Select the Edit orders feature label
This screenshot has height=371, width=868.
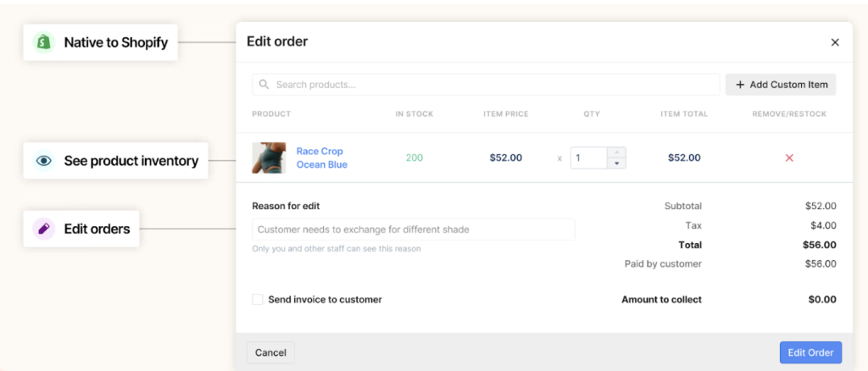(x=97, y=229)
